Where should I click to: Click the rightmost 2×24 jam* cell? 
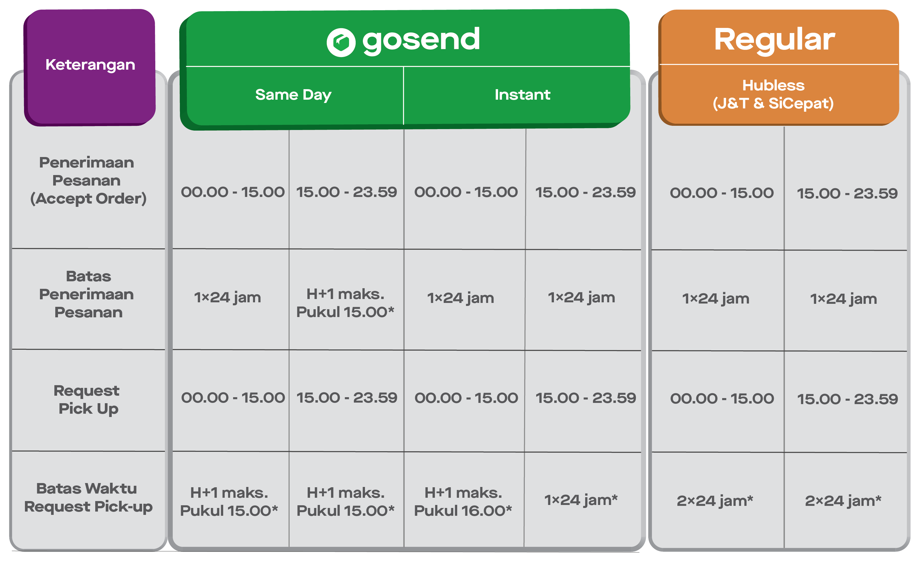click(843, 501)
